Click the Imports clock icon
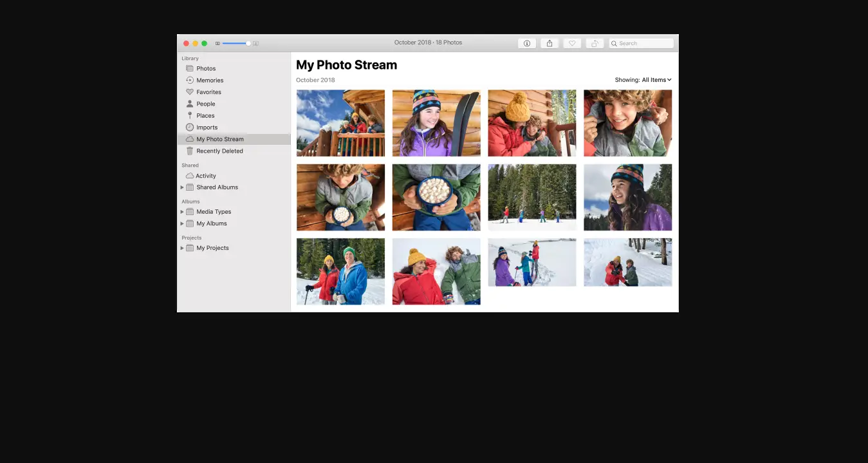This screenshot has width=868, height=463. coord(190,128)
